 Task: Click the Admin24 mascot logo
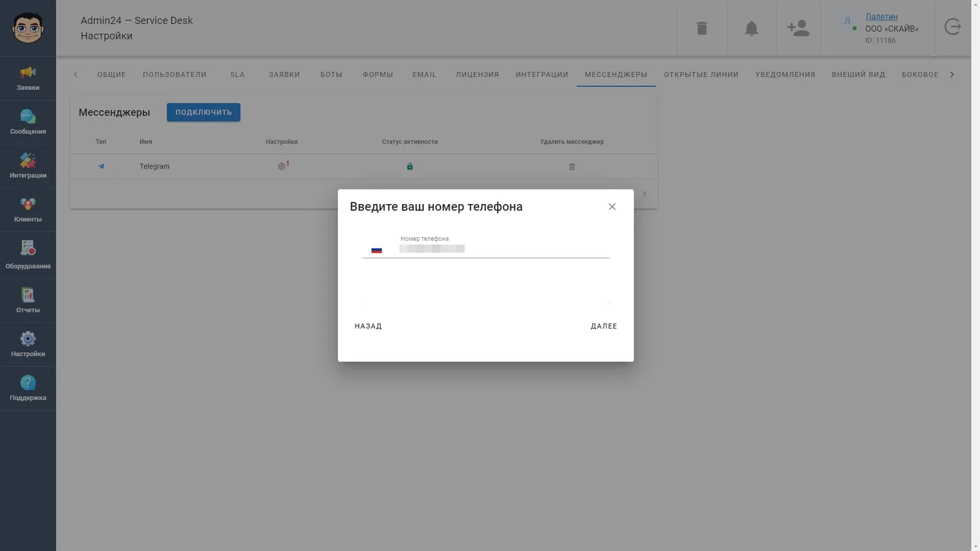[28, 28]
